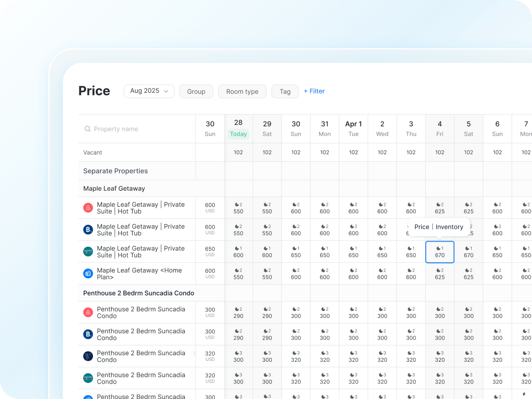Click the Booking.com icon beside Maple Leaf Getaway

point(88,229)
